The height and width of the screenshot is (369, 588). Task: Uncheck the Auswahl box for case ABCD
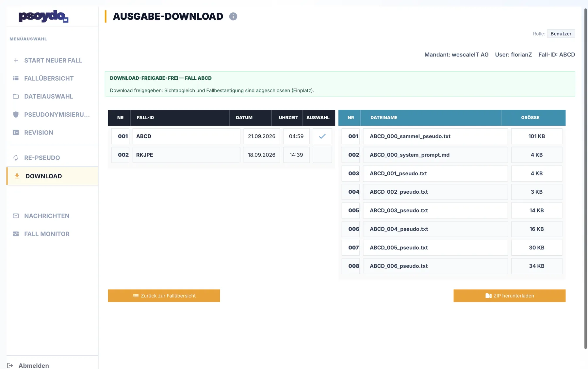pos(322,136)
